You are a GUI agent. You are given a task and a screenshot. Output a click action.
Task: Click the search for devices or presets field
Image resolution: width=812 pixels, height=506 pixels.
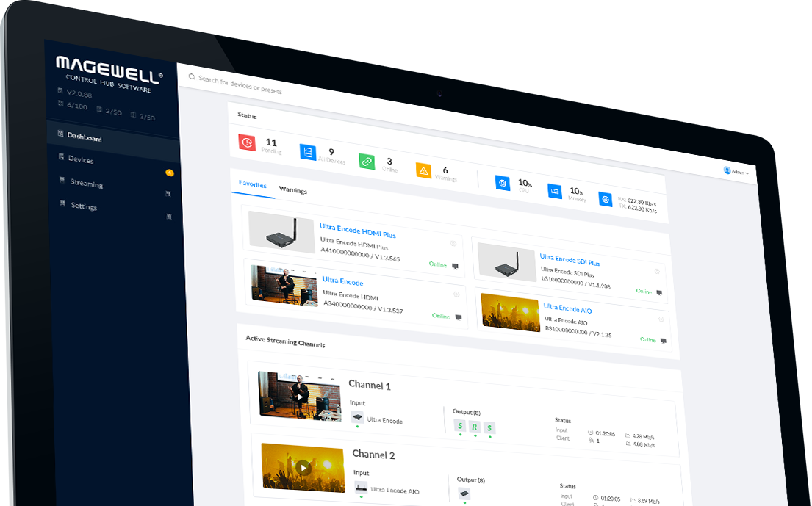[240, 85]
